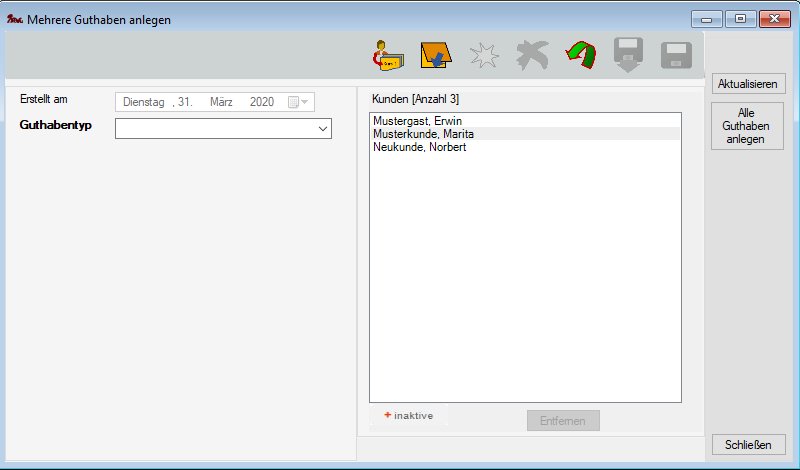Click the app icon in the title bar
The width and height of the screenshot is (800, 470).
(14, 19)
